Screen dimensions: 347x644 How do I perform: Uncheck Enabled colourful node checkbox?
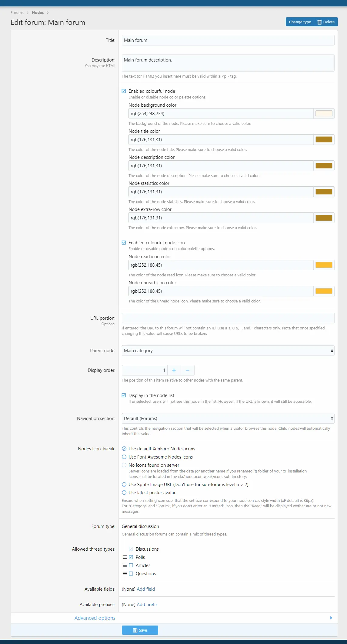[x=124, y=91]
